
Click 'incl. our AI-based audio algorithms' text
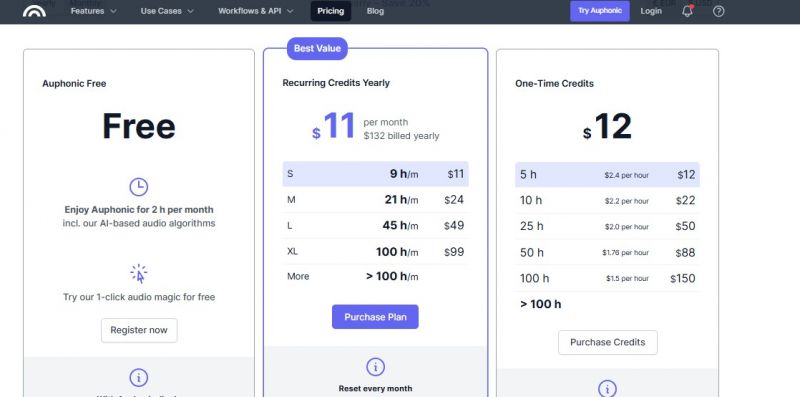tap(139, 224)
